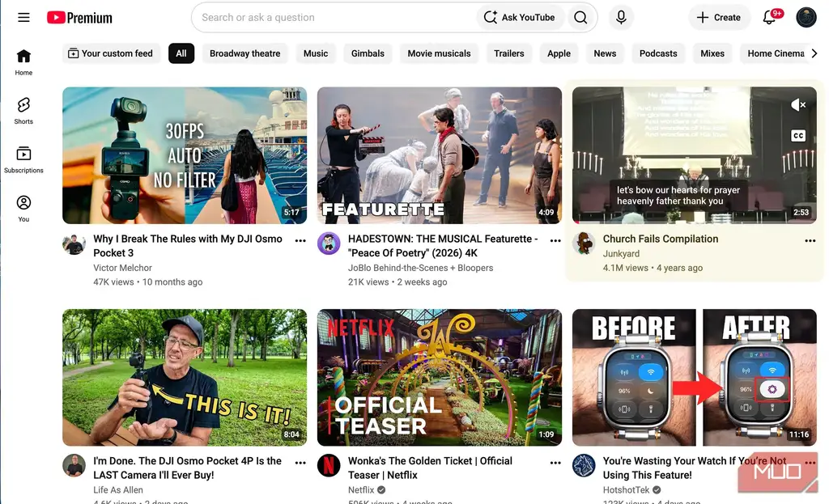Play the Before After watch thumbnail
The width and height of the screenshot is (829, 504).
(x=694, y=377)
